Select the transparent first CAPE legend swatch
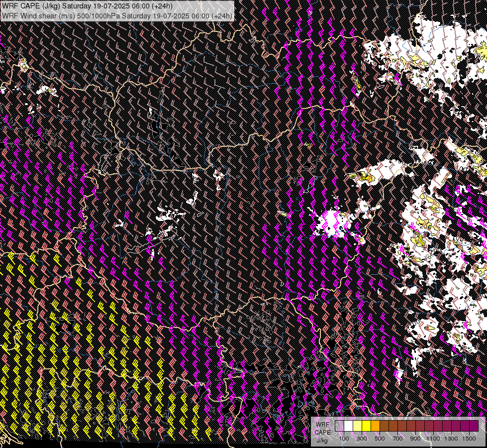487x448 pixels. coord(339,426)
